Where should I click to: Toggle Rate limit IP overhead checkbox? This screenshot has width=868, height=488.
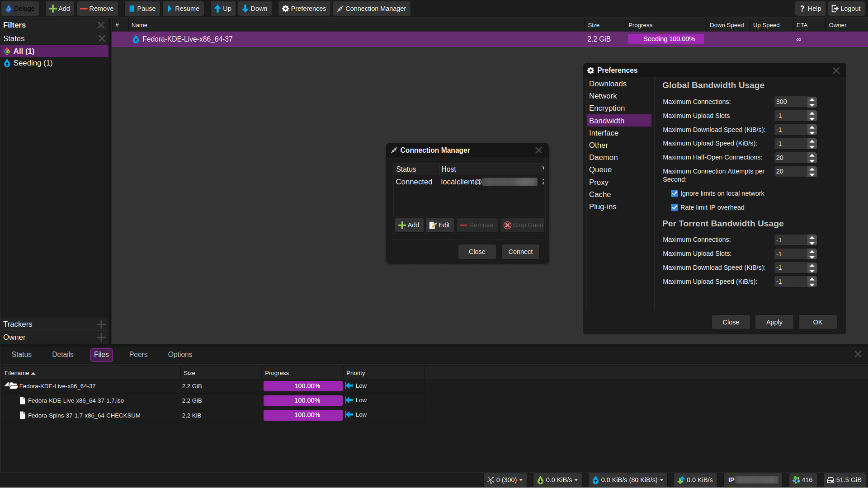tap(675, 207)
